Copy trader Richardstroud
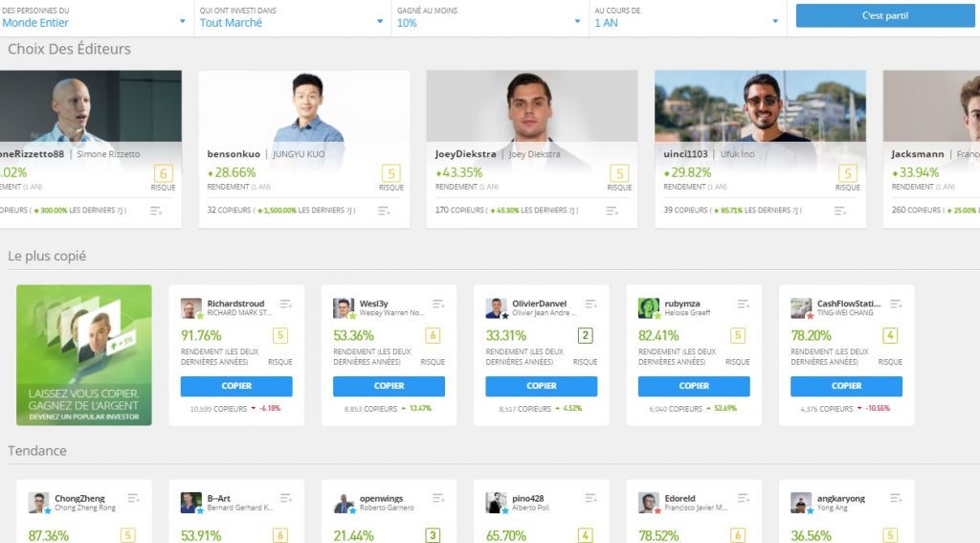Viewport: 980px width, 543px height. pos(236,386)
